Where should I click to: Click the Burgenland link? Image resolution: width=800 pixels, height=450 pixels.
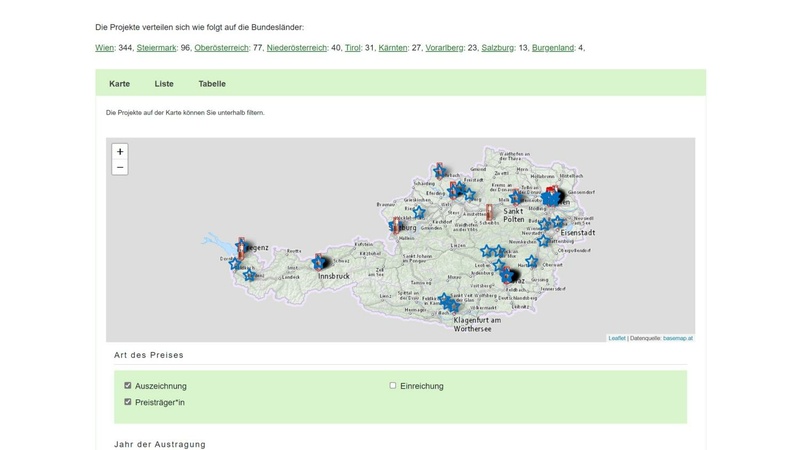(552, 48)
